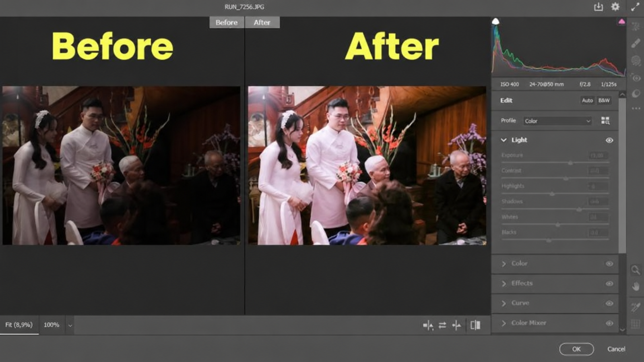
Task: Swap before and after settings
Action: coord(442,325)
